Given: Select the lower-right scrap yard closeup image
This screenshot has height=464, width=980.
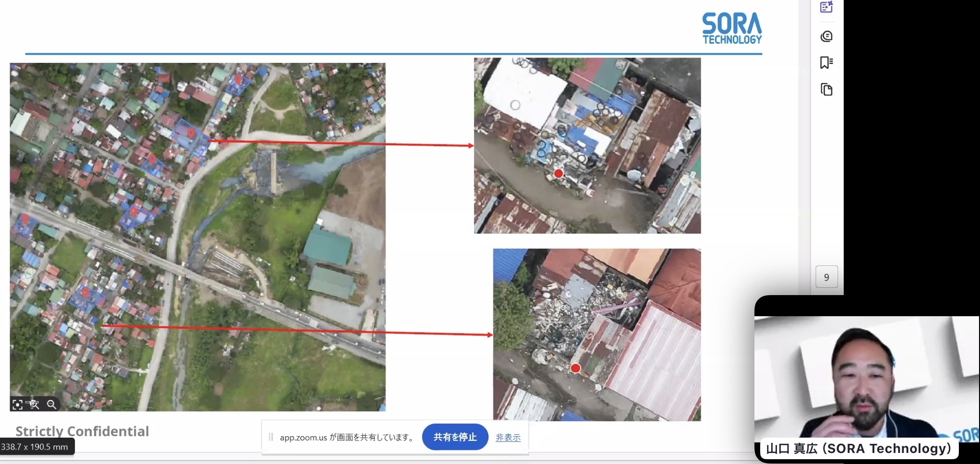Looking at the screenshot, I should [x=597, y=334].
